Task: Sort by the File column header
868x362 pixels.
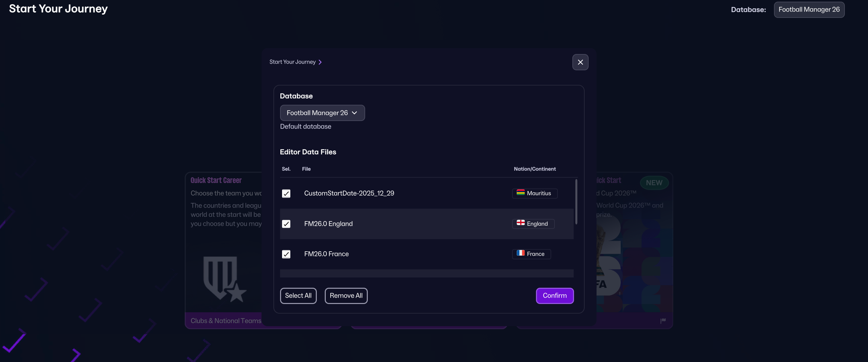Action: (x=306, y=169)
